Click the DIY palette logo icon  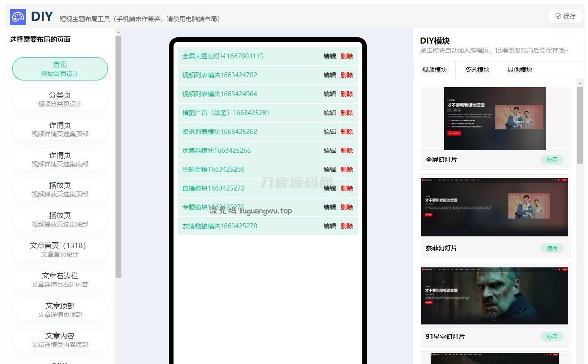18,17
